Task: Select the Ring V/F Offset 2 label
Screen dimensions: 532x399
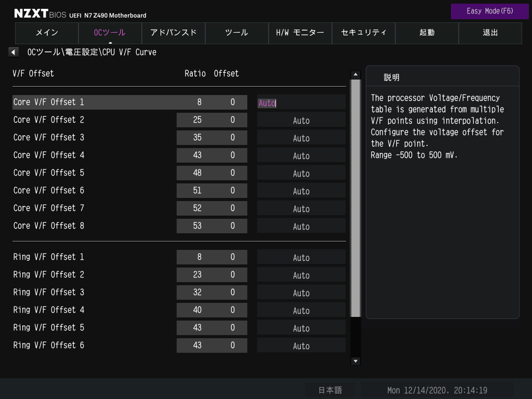Action: [48, 274]
